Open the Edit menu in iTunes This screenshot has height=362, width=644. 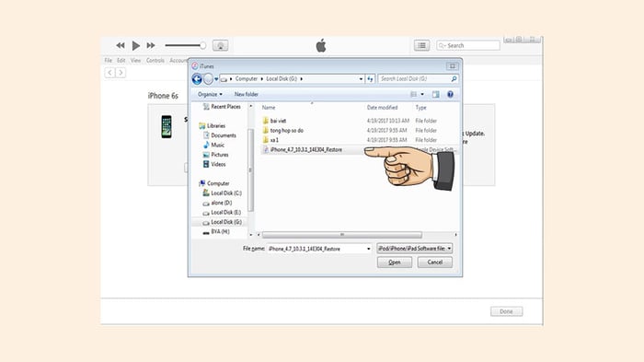[x=121, y=61]
